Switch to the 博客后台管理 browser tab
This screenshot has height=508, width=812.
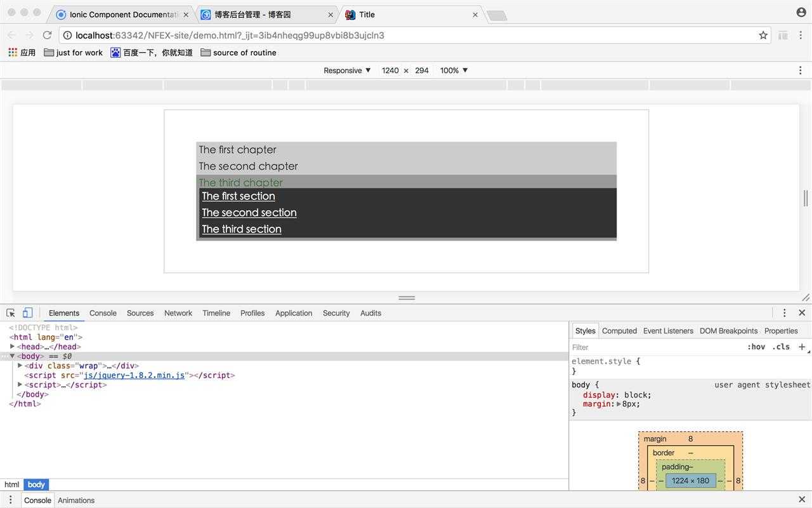pos(267,15)
